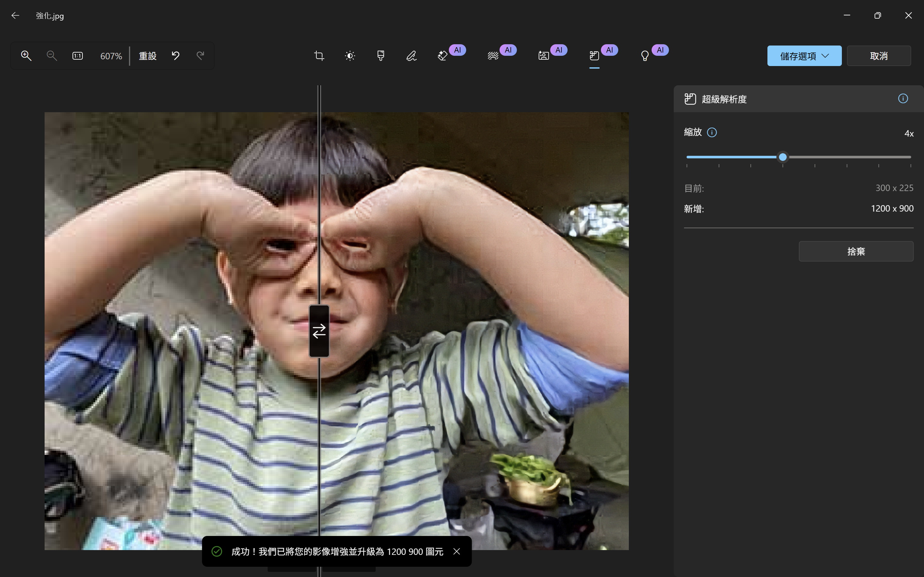The height and width of the screenshot is (577, 924).
Task: Open the Markup pen tool
Action: coord(411,56)
